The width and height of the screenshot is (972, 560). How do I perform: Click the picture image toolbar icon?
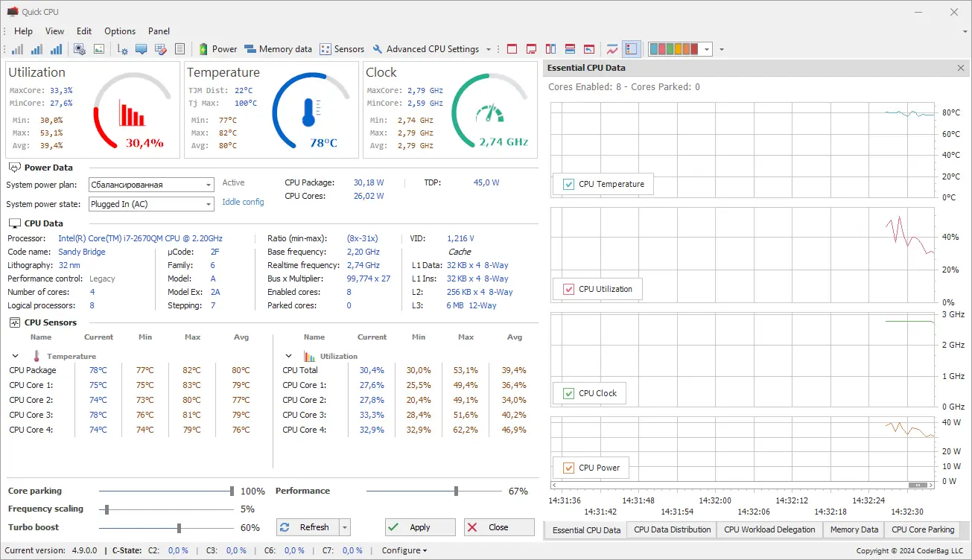pos(98,49)
